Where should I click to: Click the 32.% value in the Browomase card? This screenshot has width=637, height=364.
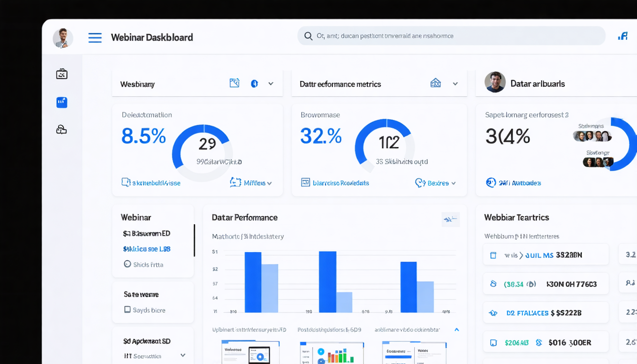(x=321, y=136)
